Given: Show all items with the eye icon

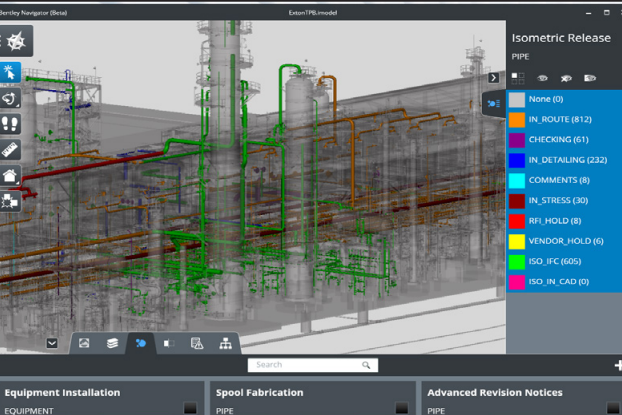Looking at the screenshot, I should coord(543,77).
